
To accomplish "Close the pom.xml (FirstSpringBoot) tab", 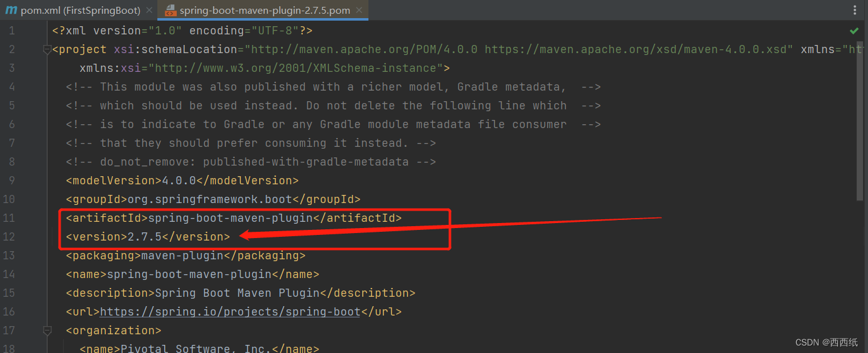I will [x=149, y=11].
